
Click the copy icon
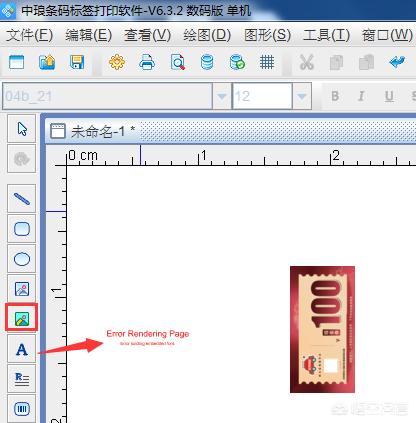(337, 62)
